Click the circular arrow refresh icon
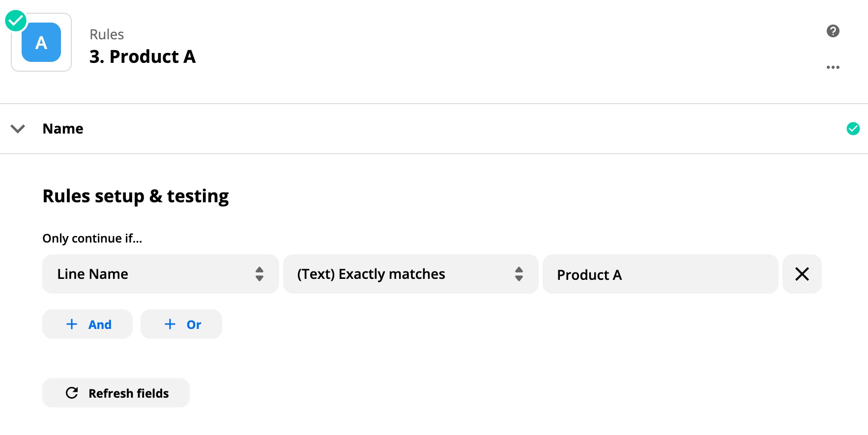This screenshot has width=868, height=435. click(72, 393)
